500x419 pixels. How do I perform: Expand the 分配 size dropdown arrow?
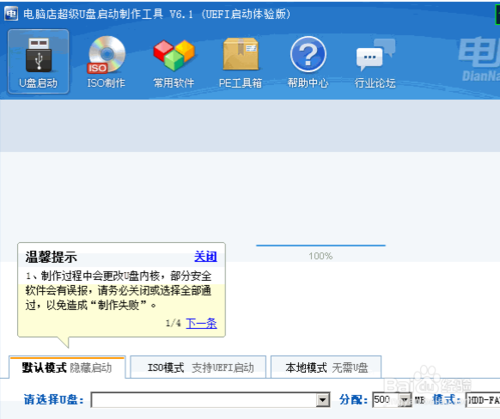pyautogui.click(x=405, y=399)
